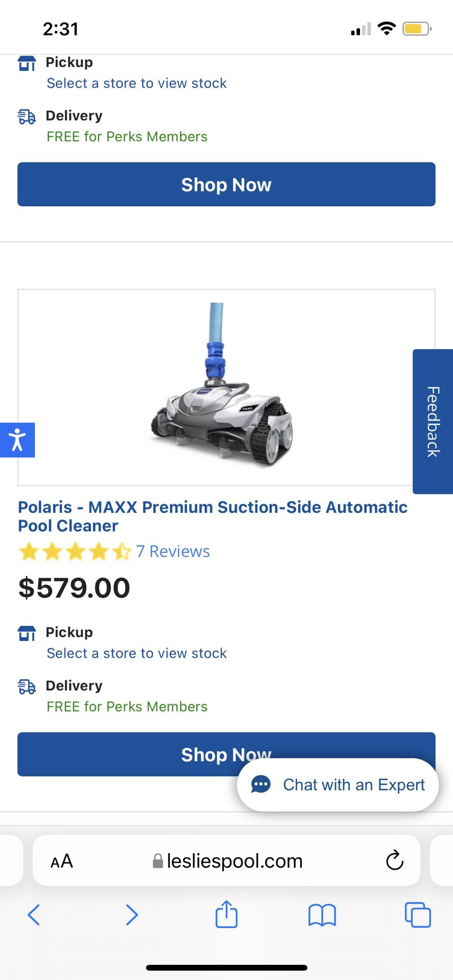Show open tabs in Safari
The image size is (453, 980).
417,915
